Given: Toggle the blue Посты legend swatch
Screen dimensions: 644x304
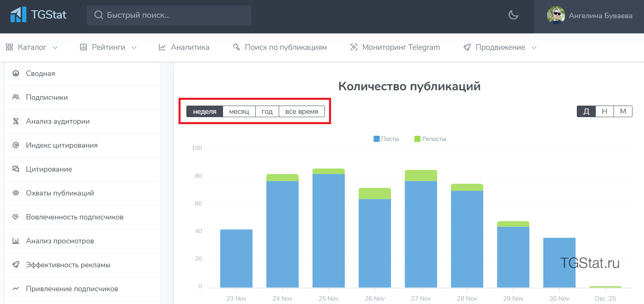Looking at the screenshot, I should click(x=376, y=139).
